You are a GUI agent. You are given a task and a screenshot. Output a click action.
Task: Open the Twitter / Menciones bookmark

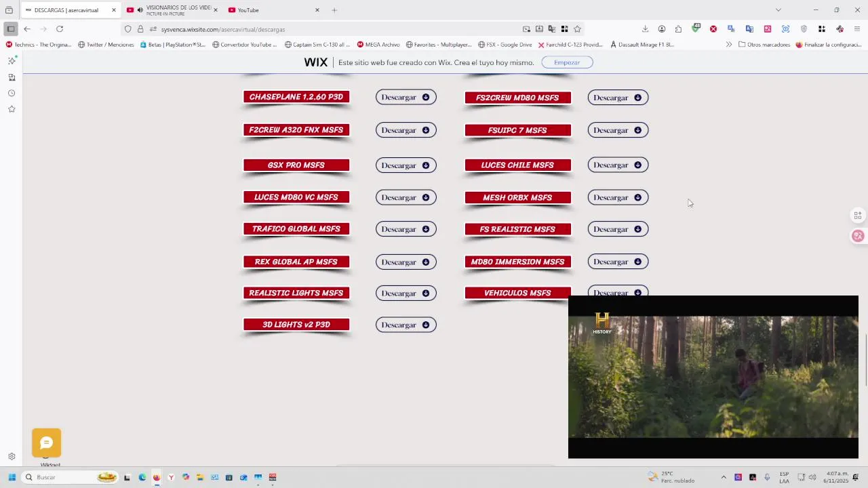[x=106, y=45]
